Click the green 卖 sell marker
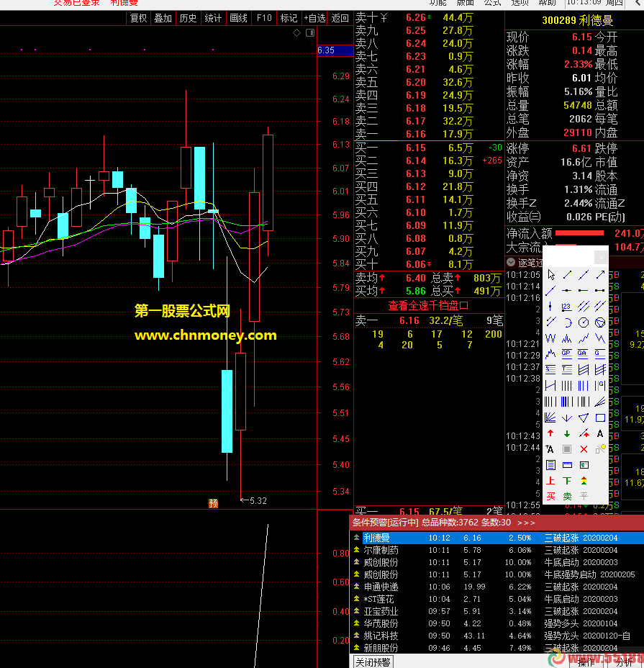This screenshot has width=644, height=668. [567, 496]
